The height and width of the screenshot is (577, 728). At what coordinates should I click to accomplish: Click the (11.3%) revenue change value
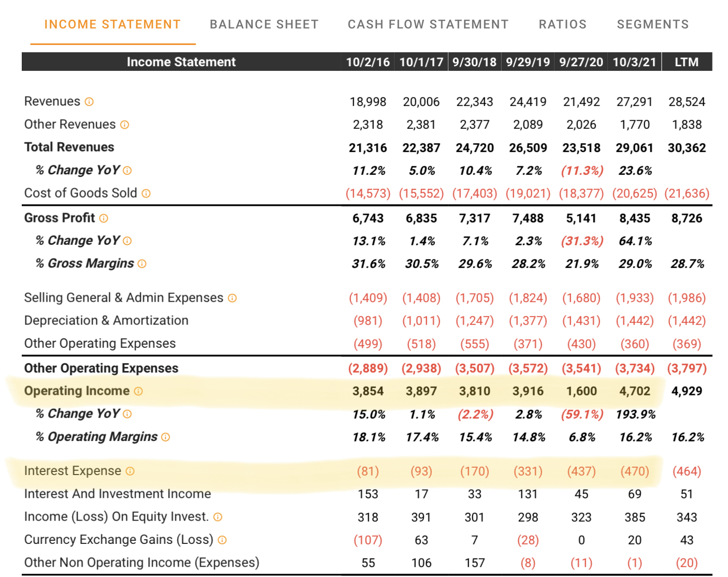[x=582, y=171]
